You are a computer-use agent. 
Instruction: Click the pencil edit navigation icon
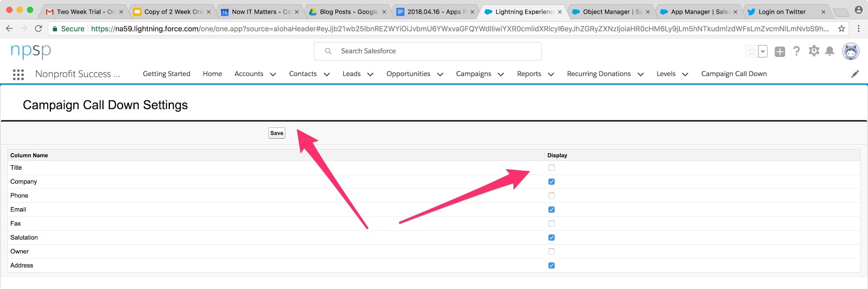pos(855,74)
